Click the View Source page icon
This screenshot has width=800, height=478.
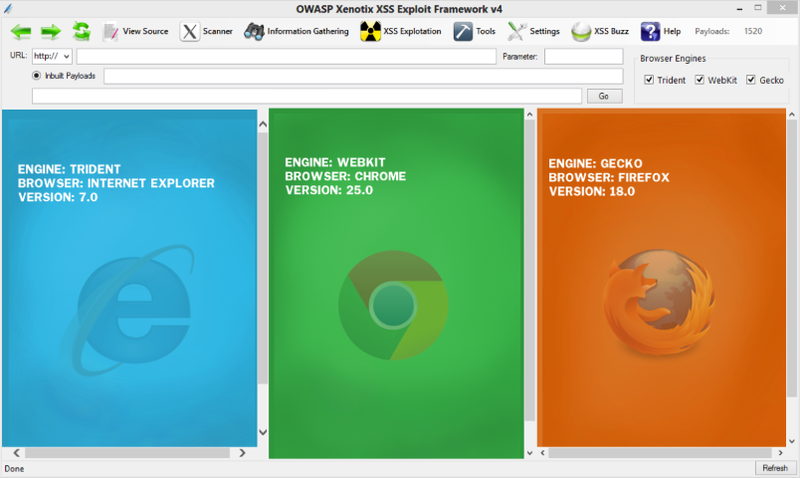point(110,32)
